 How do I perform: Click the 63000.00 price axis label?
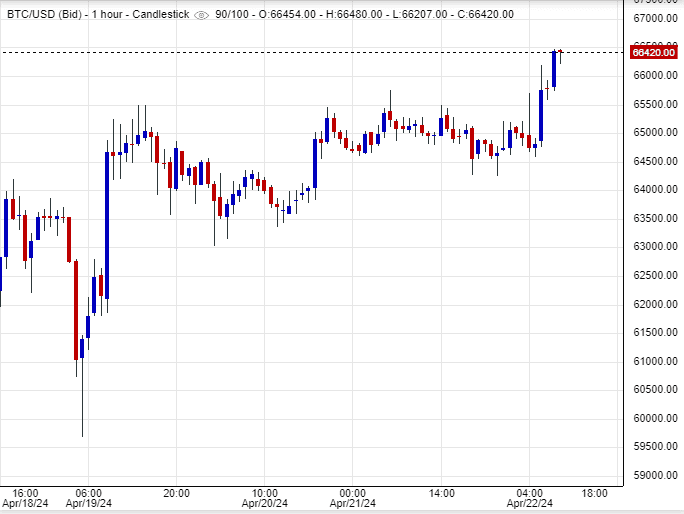657,247
